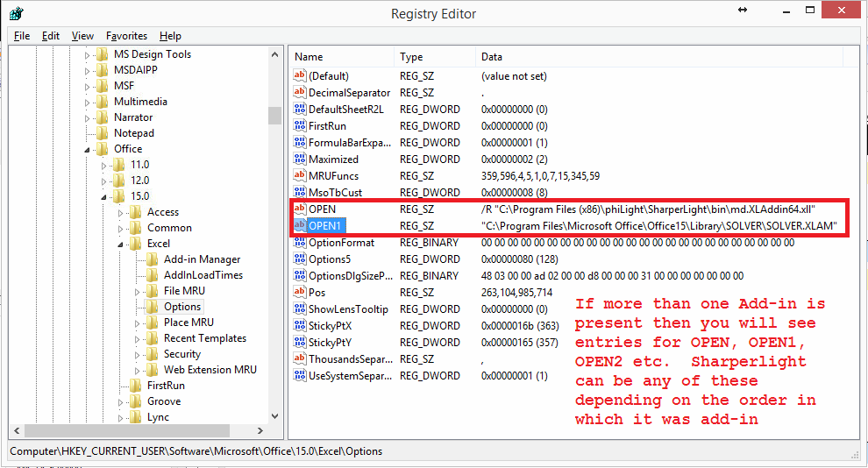Select the Place MRU key
868x468 pixels.
click(x=189, y=322)
